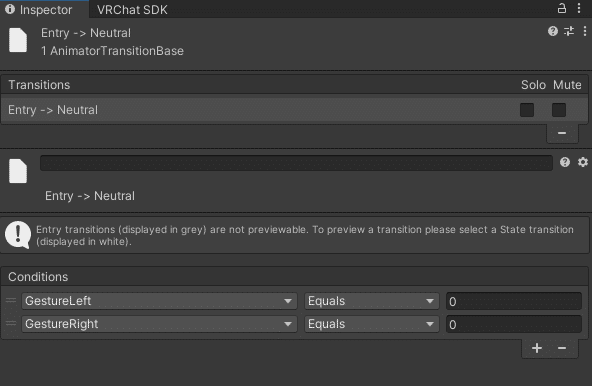Open Equals comparison dropdown for GestureLeft

[x=372, y=301]
